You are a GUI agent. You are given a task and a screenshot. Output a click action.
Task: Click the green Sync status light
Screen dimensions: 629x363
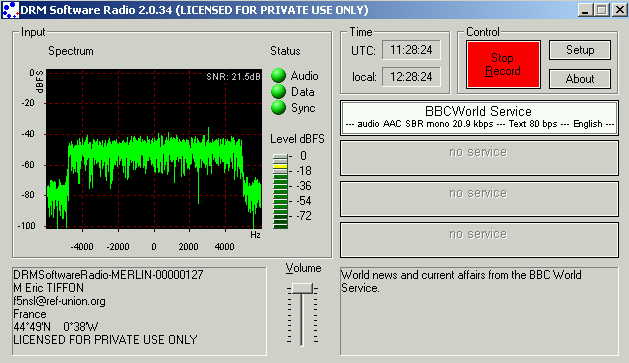coord(278,107)
